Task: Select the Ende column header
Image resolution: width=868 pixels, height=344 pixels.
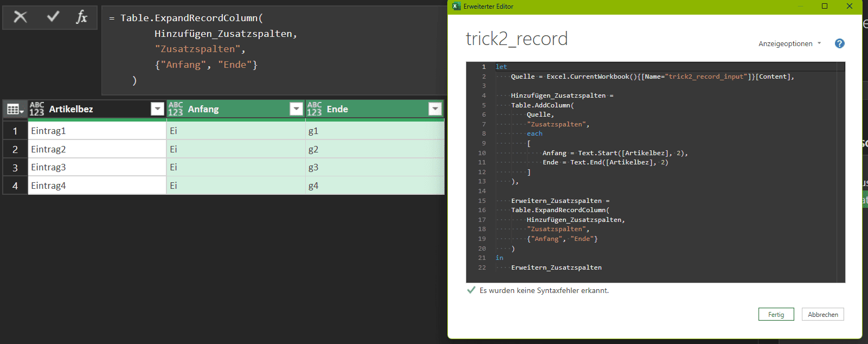Action: coord(369,109)
